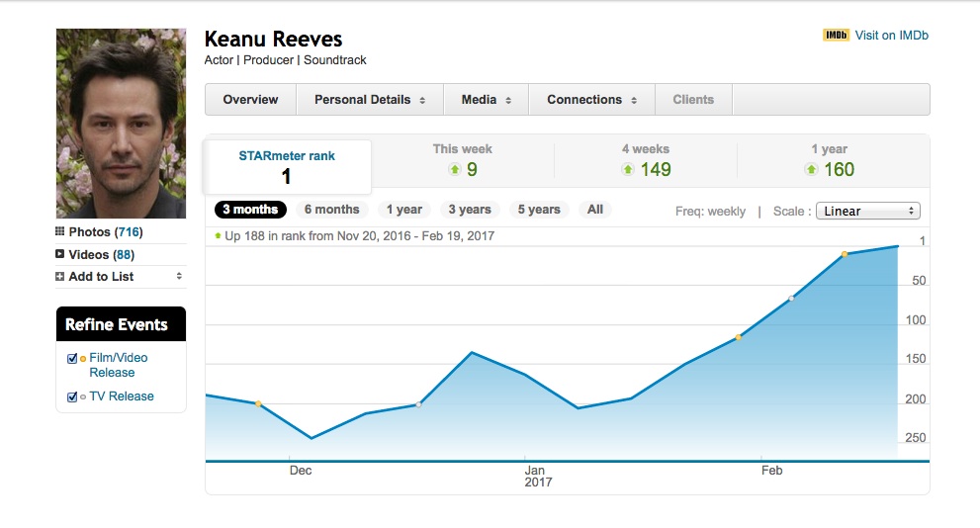Uncheck the Film/Video Release checkbox
This screenshot has width=980, height=528.
click(72, 359)
